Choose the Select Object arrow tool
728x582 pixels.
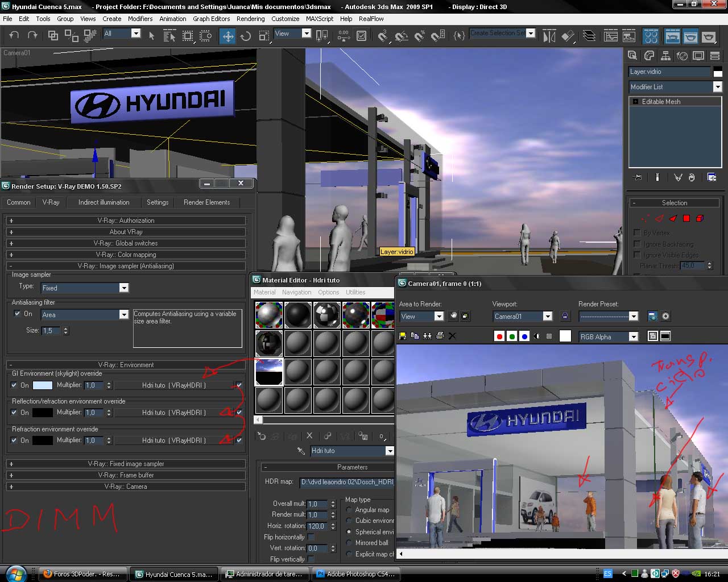pos(151,36)
